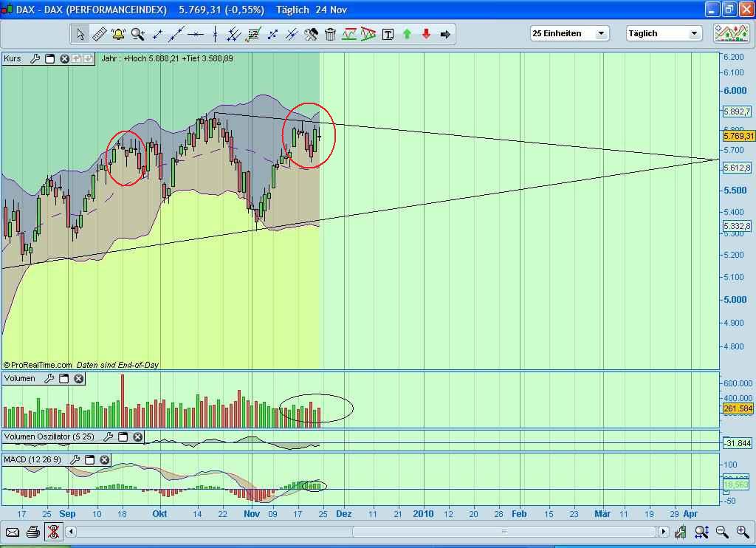This screenshot has width=756, height=548.
Task: Select the magnifier zoom tool in toolbar
Action: coord(138,34)
